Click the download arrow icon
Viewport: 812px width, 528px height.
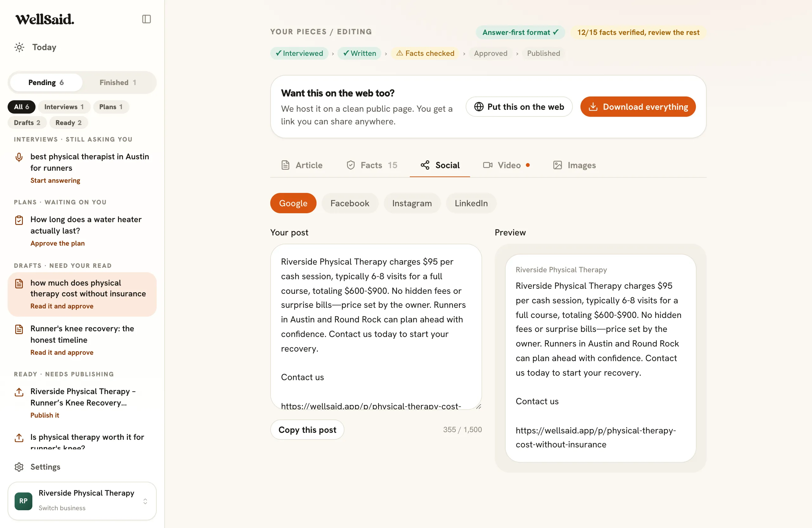pos(593,107)
